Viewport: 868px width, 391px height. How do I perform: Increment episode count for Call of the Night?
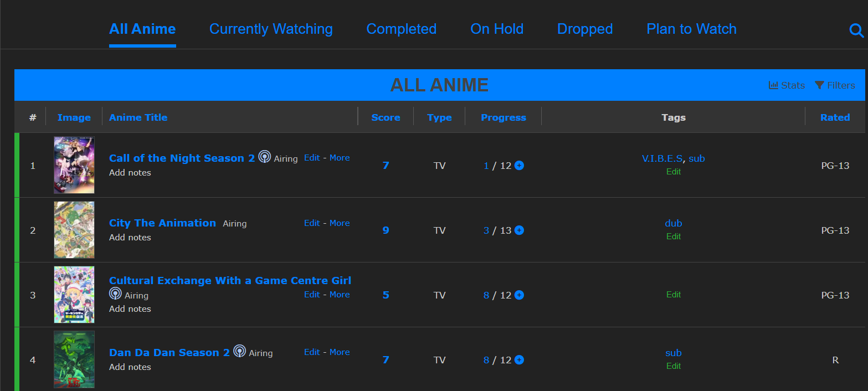point(519,166)
